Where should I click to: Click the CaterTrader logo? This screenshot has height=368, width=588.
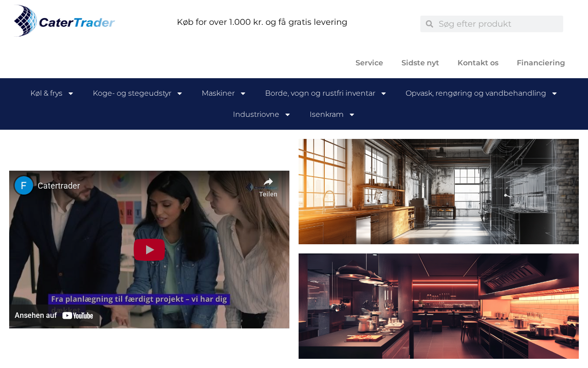pyautogui.click(x=64, y=21)
